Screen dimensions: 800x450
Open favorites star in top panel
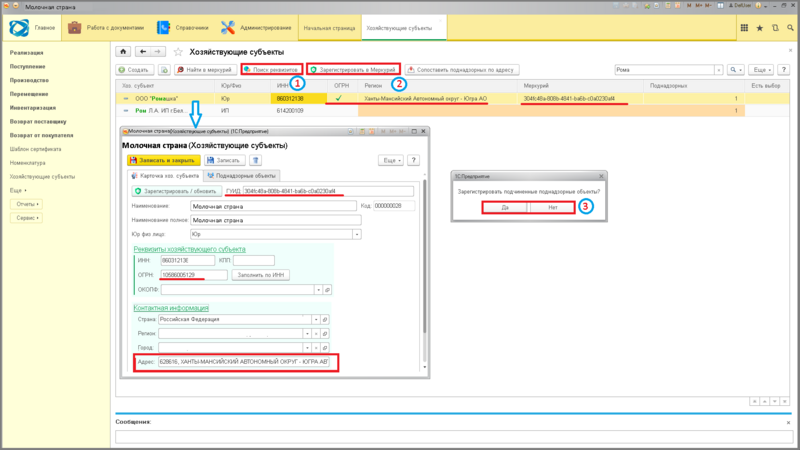[x=760, y=28]
